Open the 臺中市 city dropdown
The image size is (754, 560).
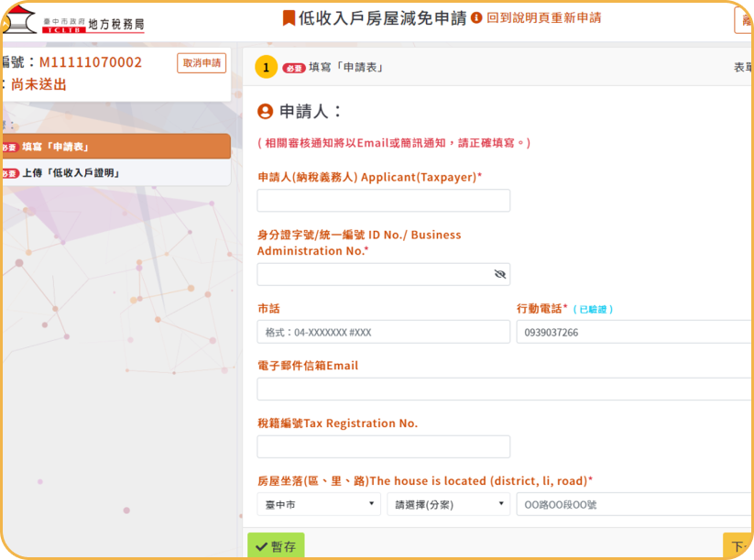pos(319,504)
